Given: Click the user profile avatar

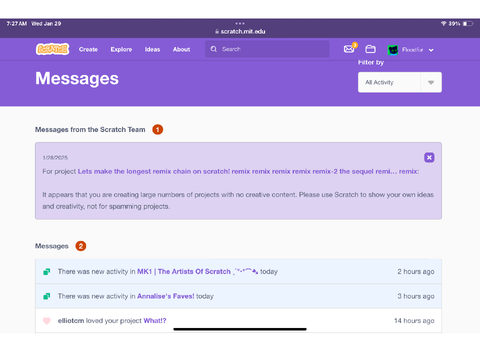Looking at the screenshot, I should pos(393,50).
